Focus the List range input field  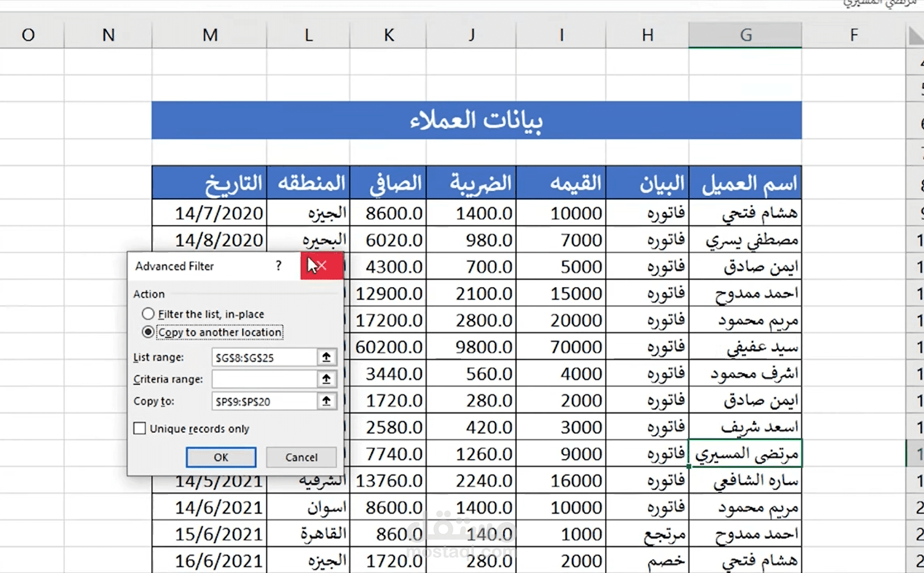(x=264, y=357)
